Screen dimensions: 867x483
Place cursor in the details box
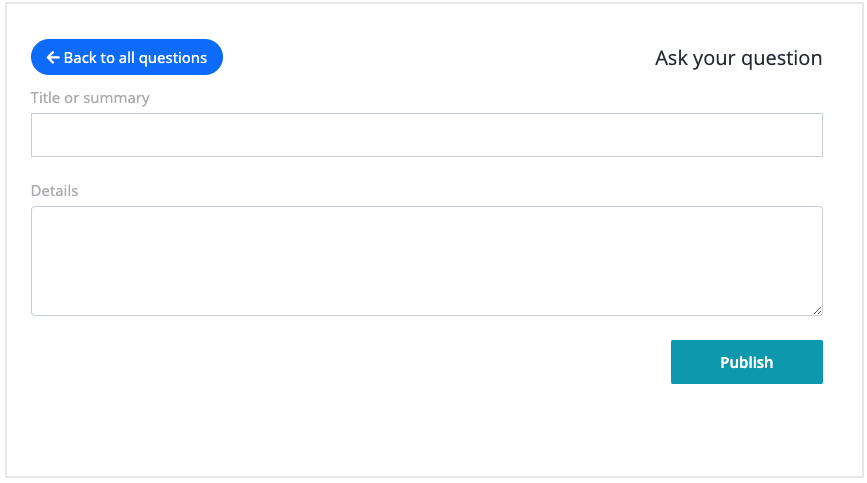[427, 261]
